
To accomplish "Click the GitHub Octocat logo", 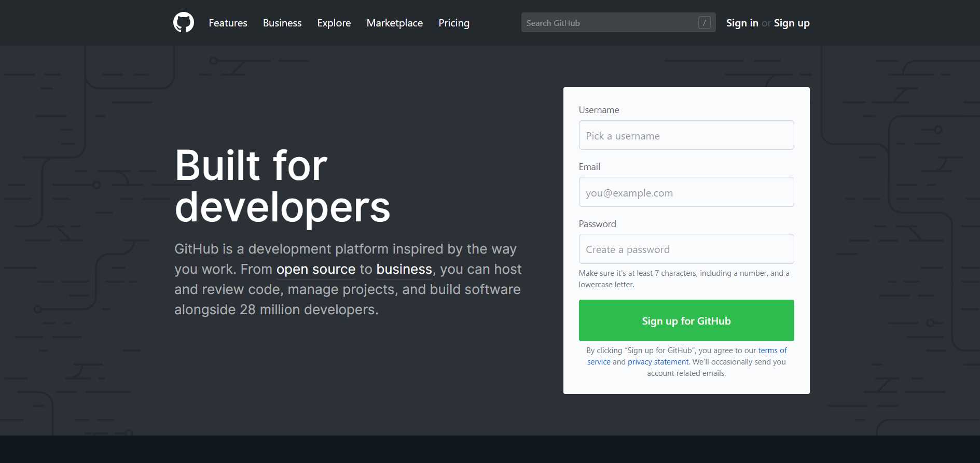I will (184, 23).
